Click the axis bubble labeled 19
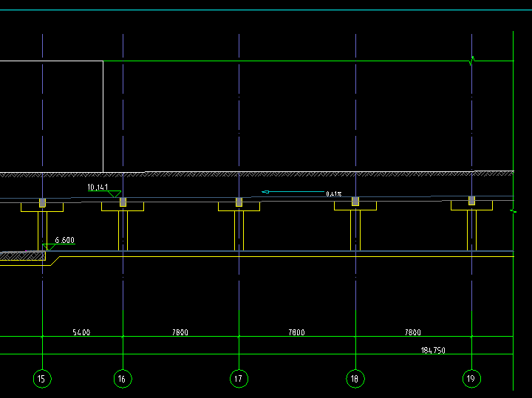Screen dimensions: 532x398 (471, 378)
